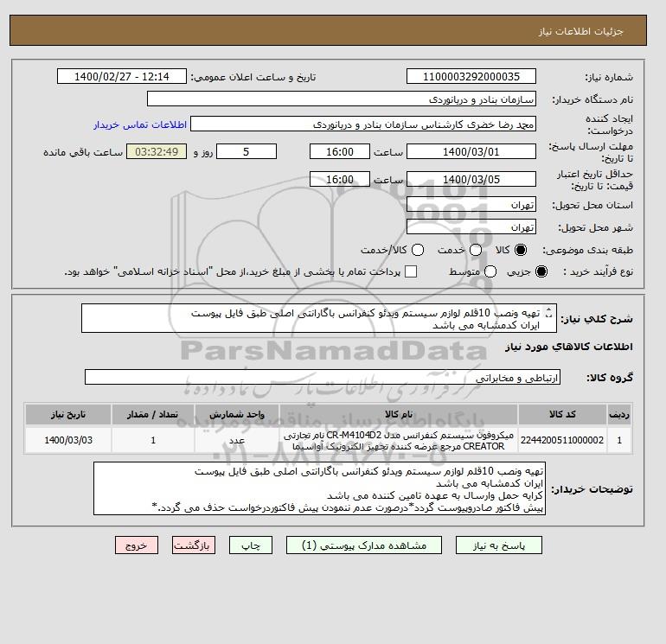Click the product name cell with CR-M4104D2
666x644 pixels.
pos(399,440)
